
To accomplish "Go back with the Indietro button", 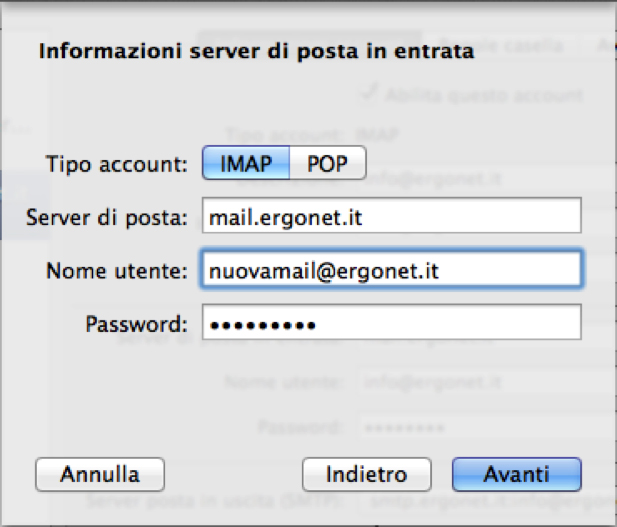I will coord(366,473).
